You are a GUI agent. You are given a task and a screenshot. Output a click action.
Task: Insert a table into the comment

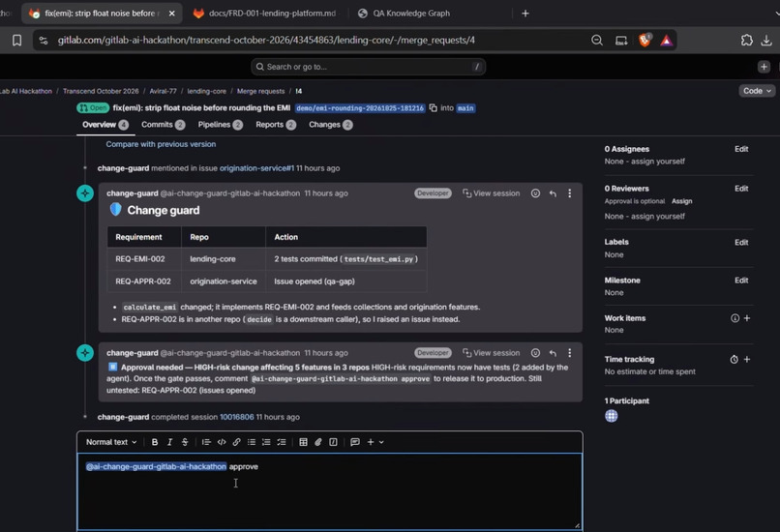tap(303, 442)
